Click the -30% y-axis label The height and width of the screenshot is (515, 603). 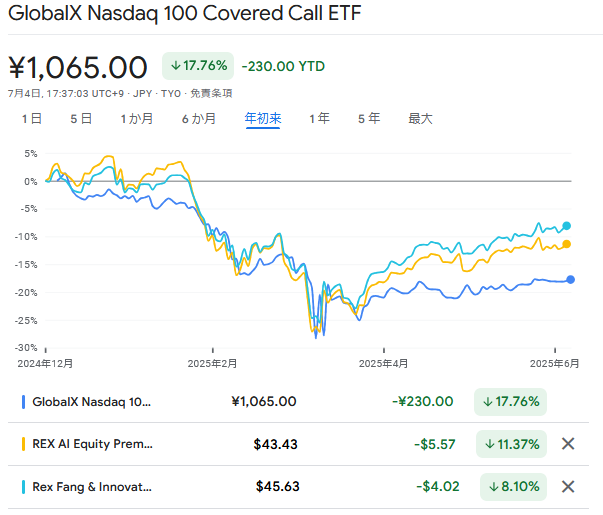coord(26,348)
